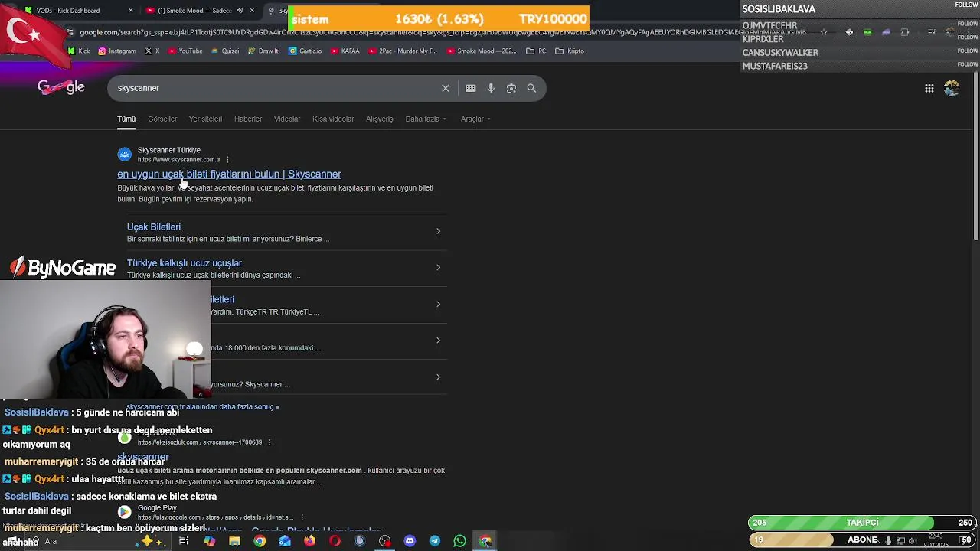Go to the Google logo homepage
The width and height of the screenshot is (980, 551).
[61, 87]
